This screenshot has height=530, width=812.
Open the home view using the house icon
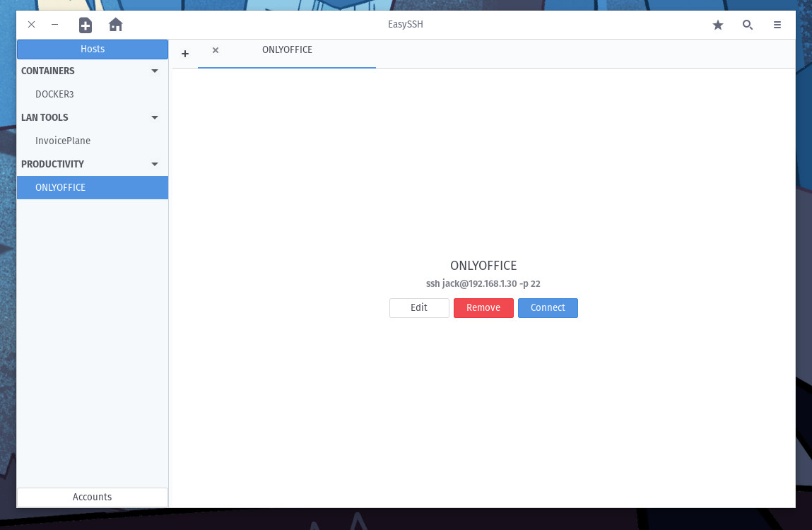coord(115,25)
